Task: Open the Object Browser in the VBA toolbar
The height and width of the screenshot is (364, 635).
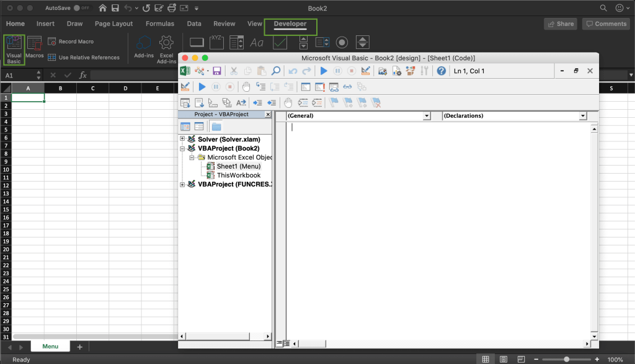Action: click(410, 70)
